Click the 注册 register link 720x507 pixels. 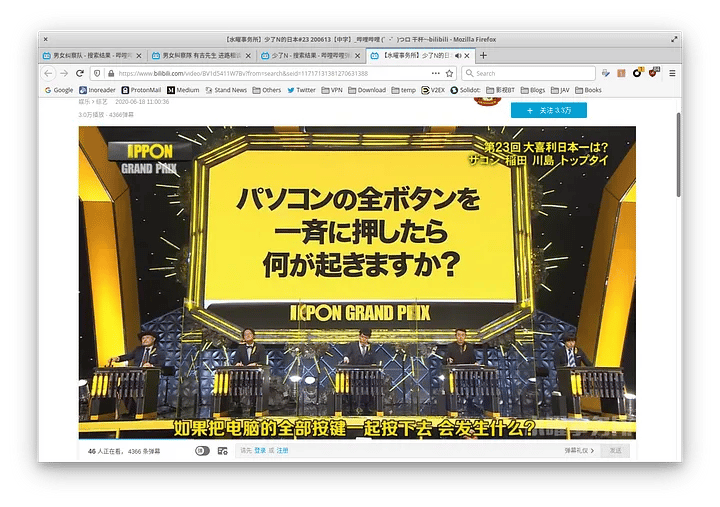(x=282, y=451)
